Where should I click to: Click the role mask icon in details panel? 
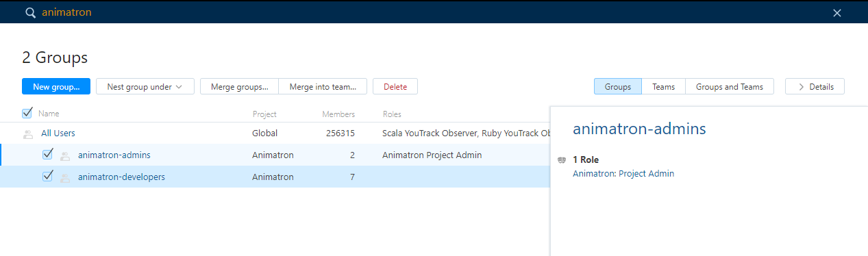pos(562,160)
